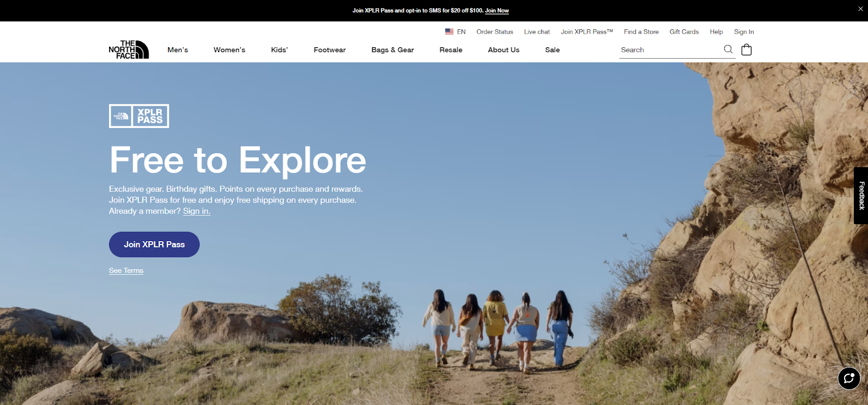The width and height of the screenshot is (868, 405).
Task: Open the Kids' menu
Action: (279, 50)
